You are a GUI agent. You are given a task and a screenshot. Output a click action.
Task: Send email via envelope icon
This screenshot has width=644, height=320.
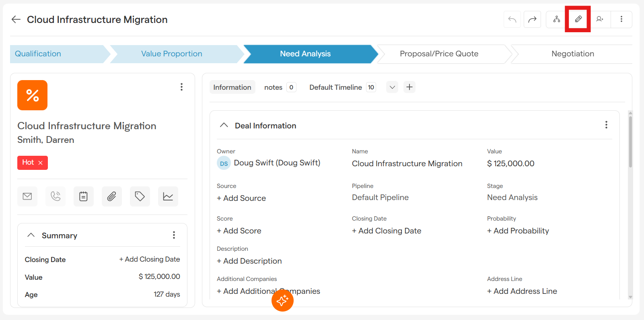[27, 196]
